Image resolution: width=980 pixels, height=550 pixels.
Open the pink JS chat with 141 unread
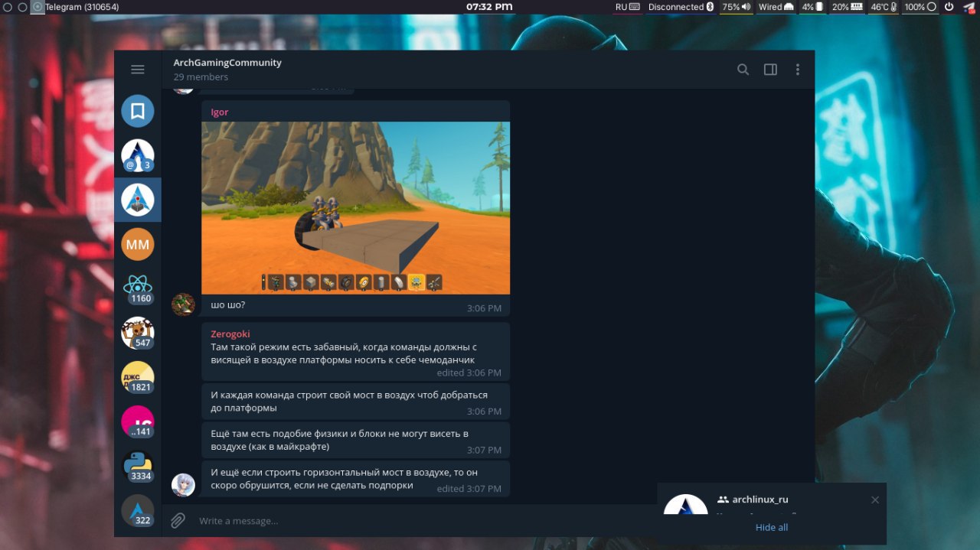click(138, 422)
